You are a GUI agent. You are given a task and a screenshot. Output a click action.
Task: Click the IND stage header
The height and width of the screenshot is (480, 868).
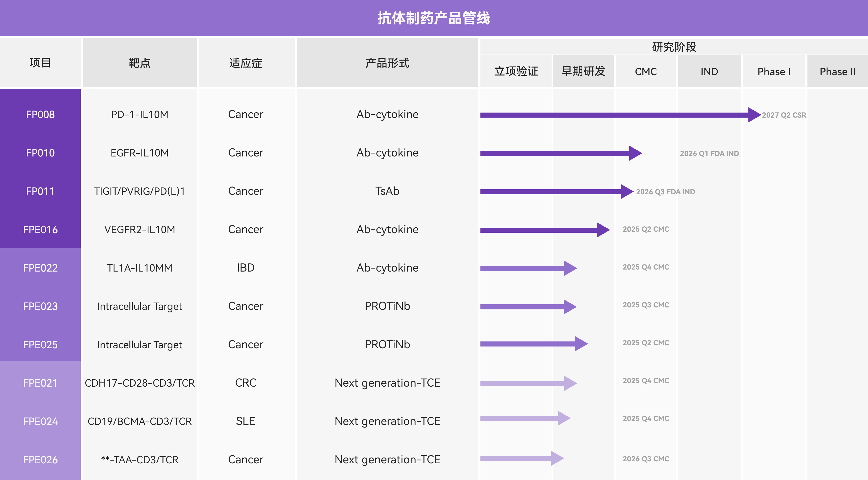point(709,71)
